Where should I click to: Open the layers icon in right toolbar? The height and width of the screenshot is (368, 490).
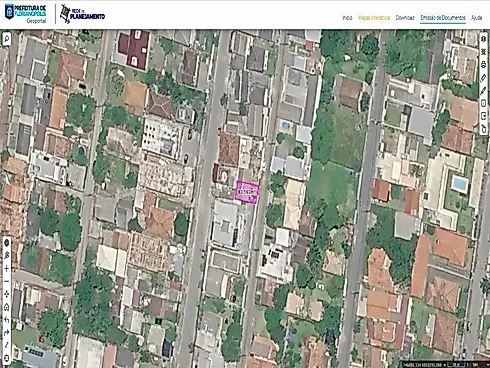pos(483,39)
